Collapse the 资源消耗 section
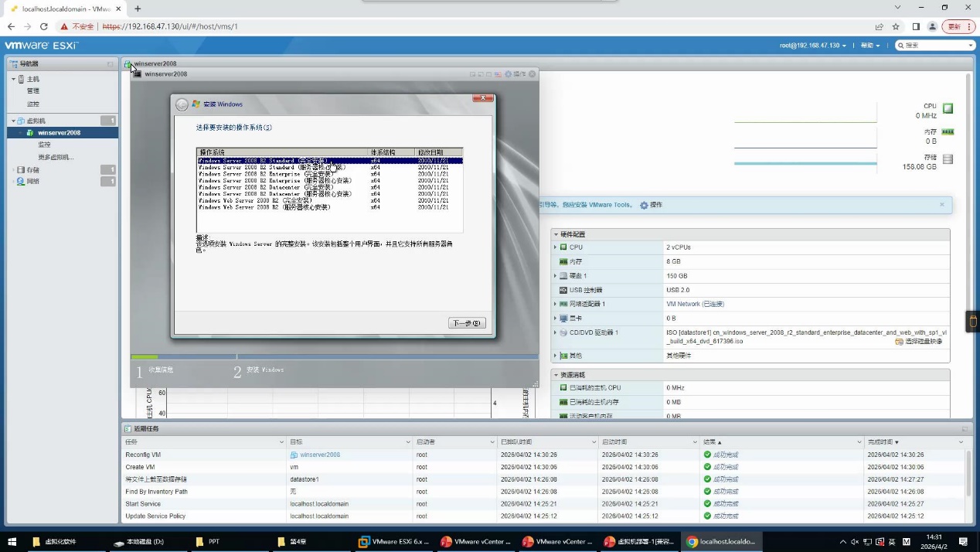Image resolution: width=980 pixels, height=552 pixels. tap(556, 375)
